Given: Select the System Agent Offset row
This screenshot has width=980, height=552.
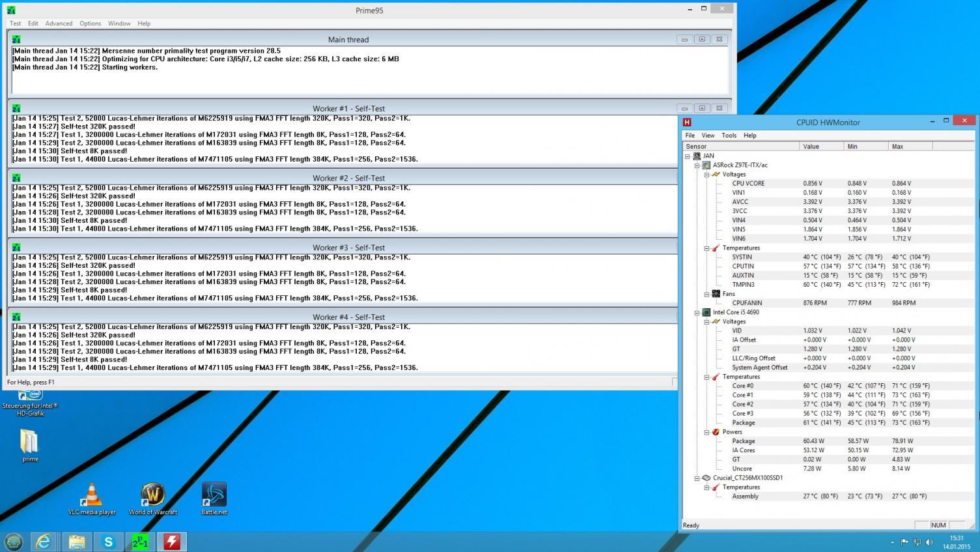Looking at the screenshot, I should coord(828,368).
